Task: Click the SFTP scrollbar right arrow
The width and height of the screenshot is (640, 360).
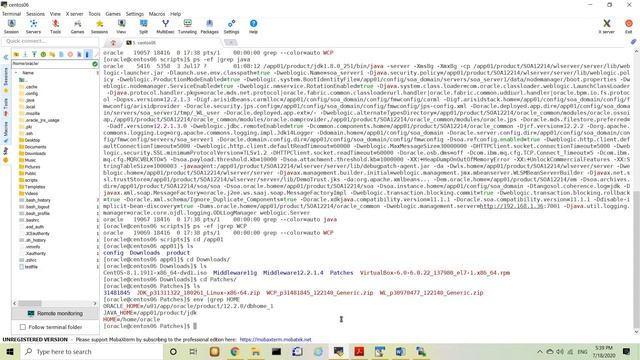Action: tap(95, 303)
